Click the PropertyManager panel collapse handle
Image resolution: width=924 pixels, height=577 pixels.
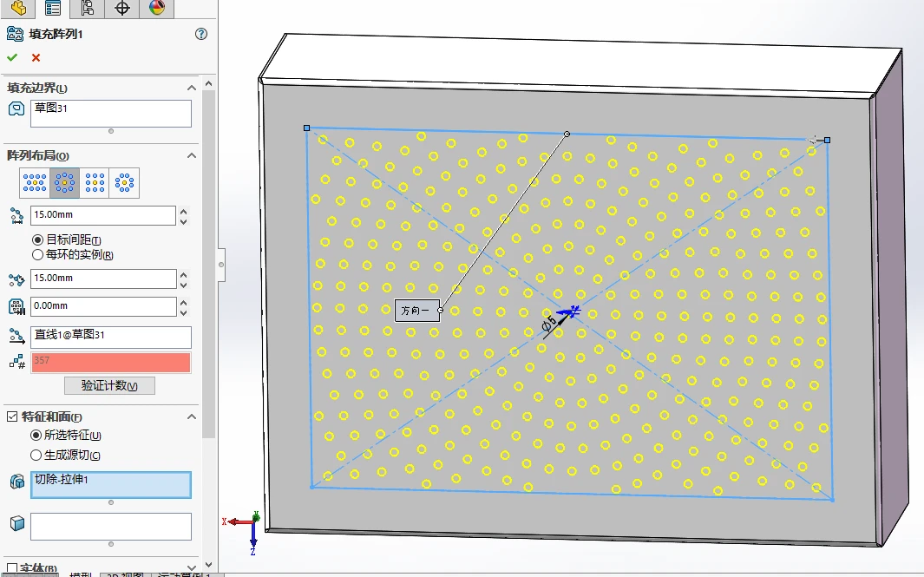click(221, 265)
